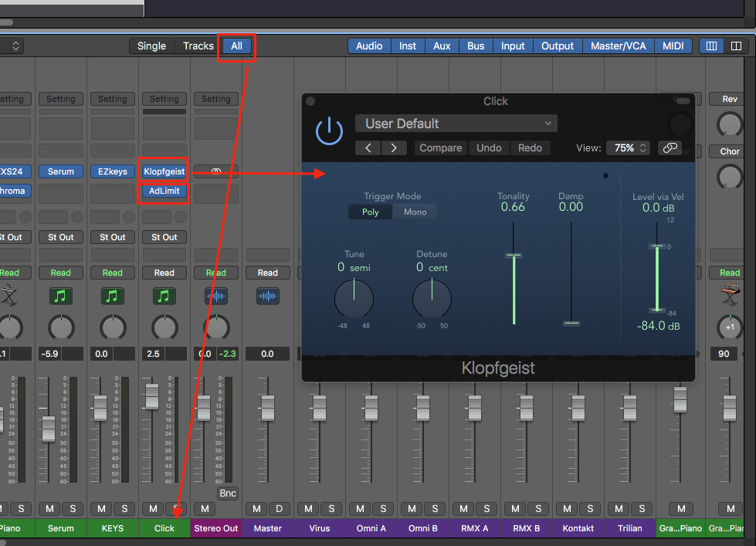This screenshot has width=756, height=546.
Task: Toggle the Inst channel filter
Action: coord(408,46)
